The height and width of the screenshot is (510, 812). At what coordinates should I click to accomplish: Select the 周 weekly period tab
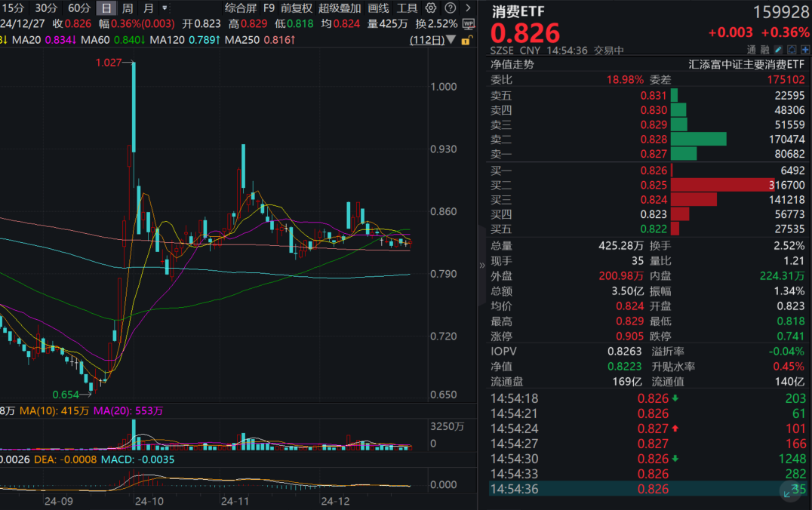tap(128, 8)
